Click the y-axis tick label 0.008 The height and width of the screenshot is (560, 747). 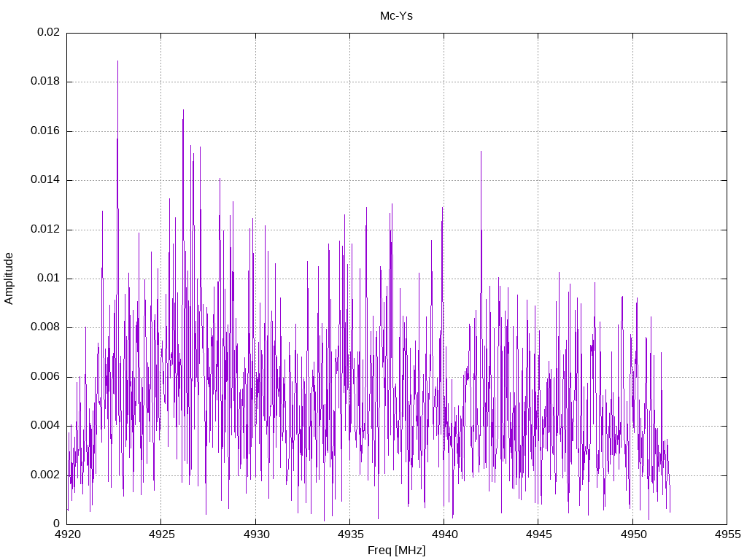point(45,327)
